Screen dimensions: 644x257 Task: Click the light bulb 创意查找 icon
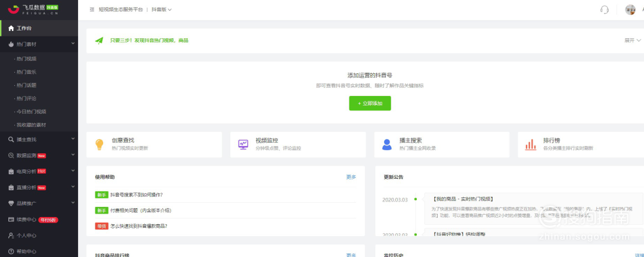point(100,144)
